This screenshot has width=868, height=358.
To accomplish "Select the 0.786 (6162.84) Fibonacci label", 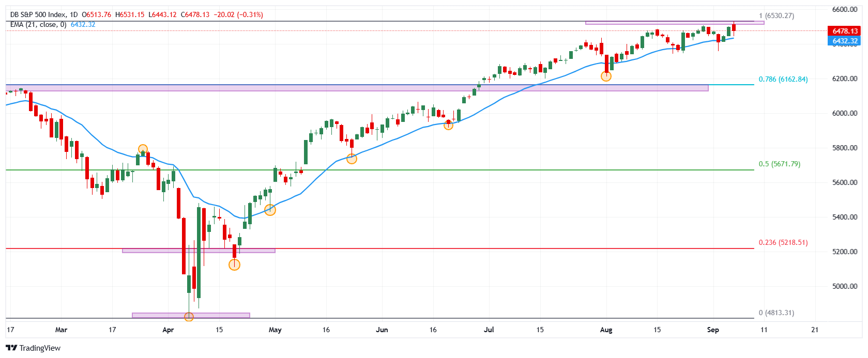I will (783, 79).
